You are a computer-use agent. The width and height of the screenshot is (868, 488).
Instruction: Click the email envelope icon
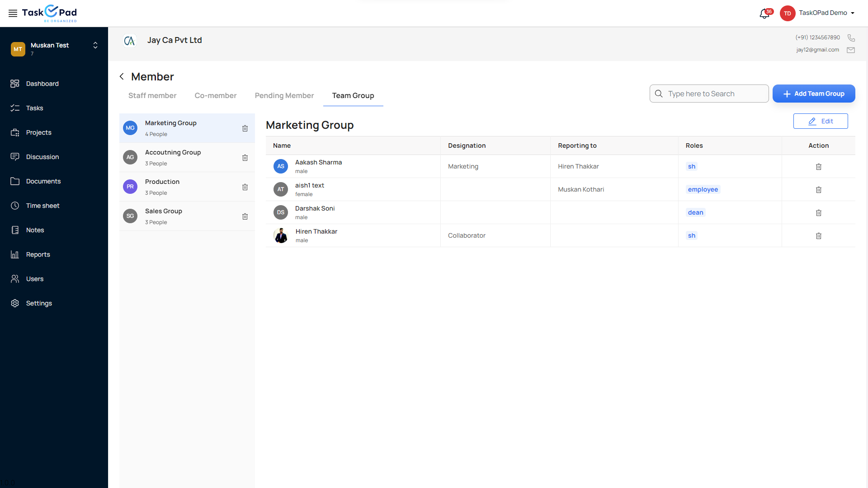[x=851, y=50]
